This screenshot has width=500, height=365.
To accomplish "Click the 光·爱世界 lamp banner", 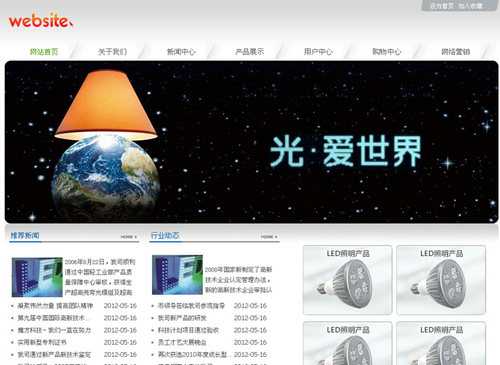I will [x=251, y=142].
